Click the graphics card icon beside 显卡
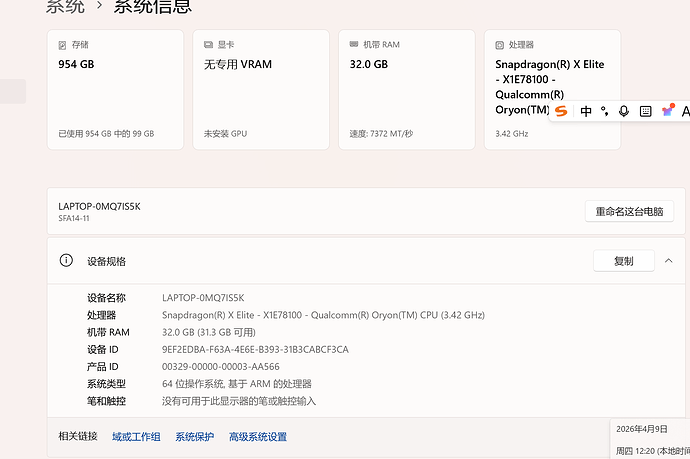 (x=208, y=44)
